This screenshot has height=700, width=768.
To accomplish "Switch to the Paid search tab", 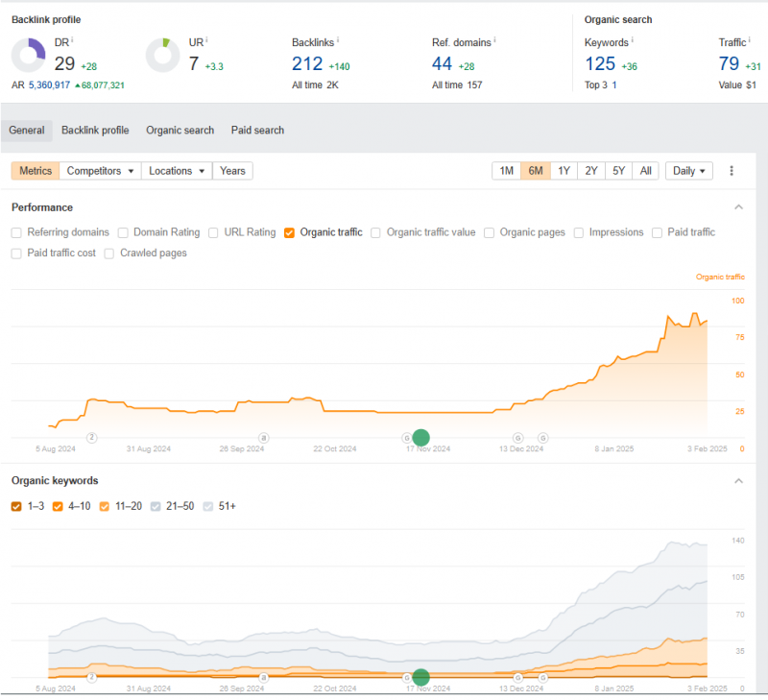I will coord(257,131).
